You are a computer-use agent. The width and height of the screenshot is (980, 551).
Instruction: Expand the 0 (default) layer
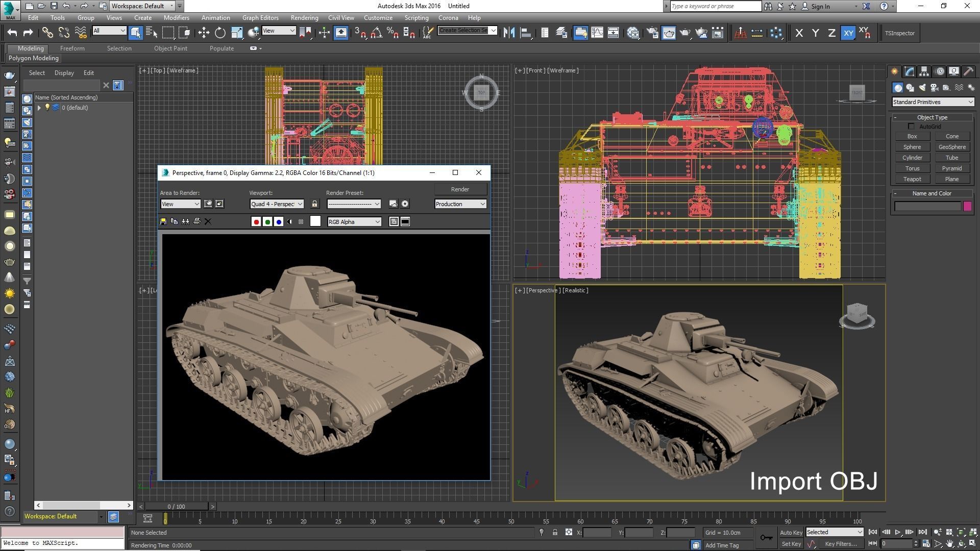39,108
